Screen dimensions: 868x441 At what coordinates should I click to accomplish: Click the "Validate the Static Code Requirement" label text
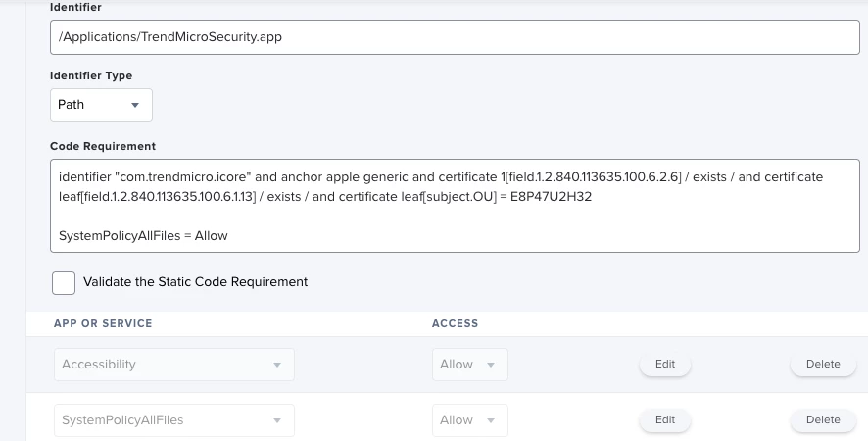tap(196, 282)
